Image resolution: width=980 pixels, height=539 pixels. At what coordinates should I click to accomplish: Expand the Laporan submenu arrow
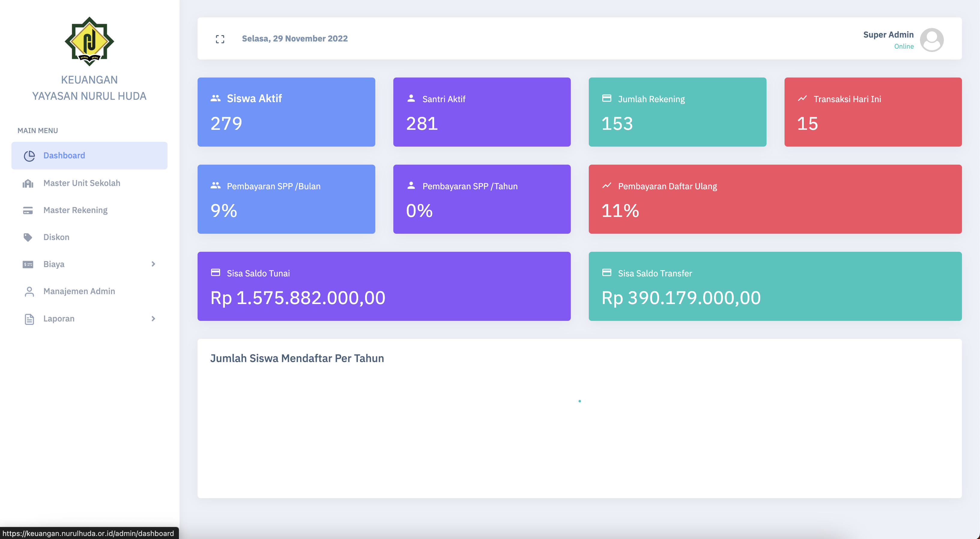(153, 318)
